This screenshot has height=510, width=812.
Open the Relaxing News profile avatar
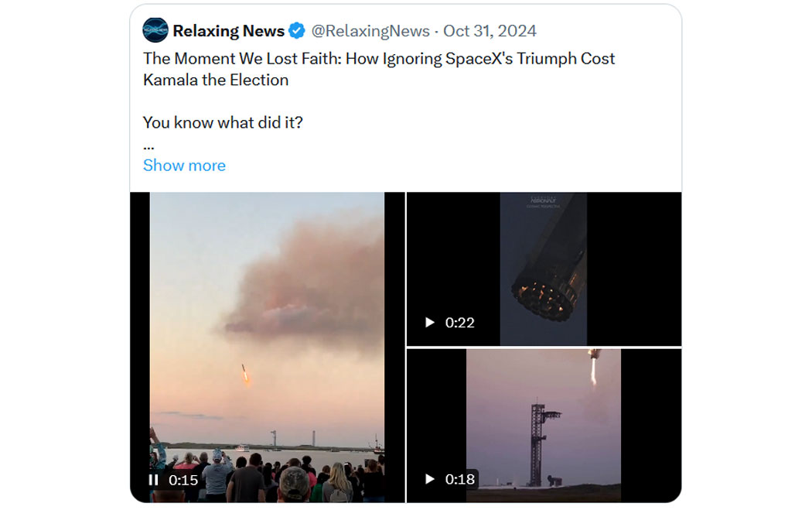click(x=155, y=31)
